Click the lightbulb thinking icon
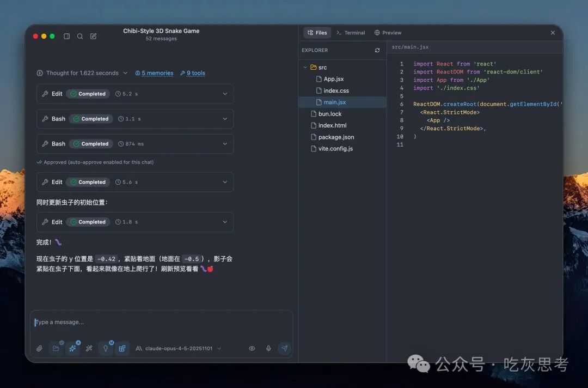The width and height of the screenshot is (588, 388). click(106, 349)
